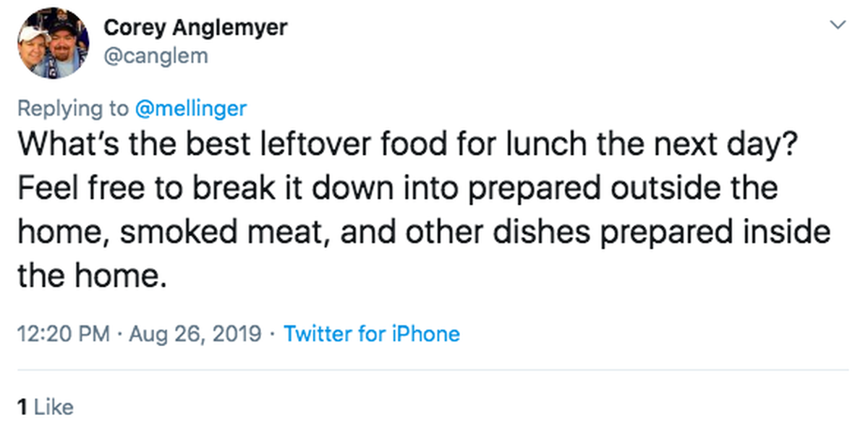
Task: Open Corey Anglemyer's profile avatar
Action: pyautogui.click(x=54, y=43)
